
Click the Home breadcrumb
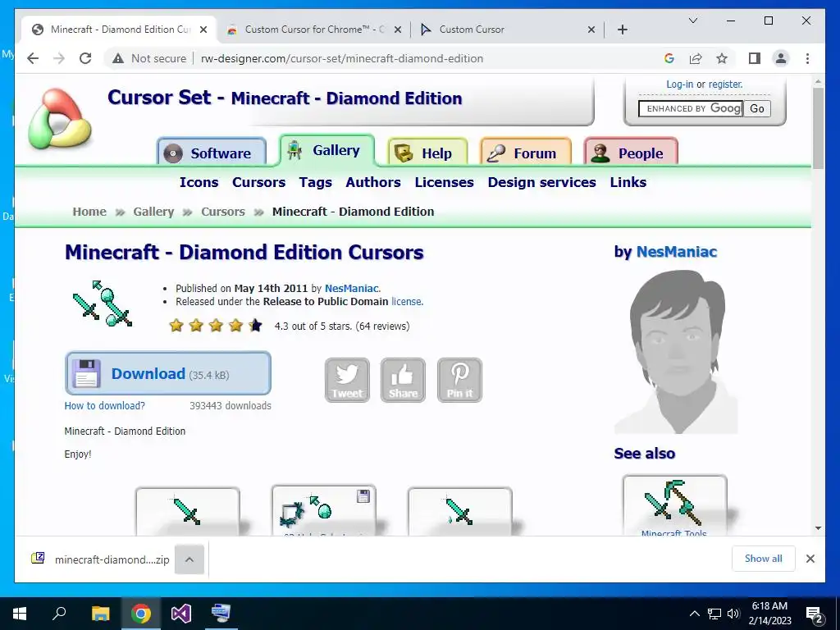89,212
